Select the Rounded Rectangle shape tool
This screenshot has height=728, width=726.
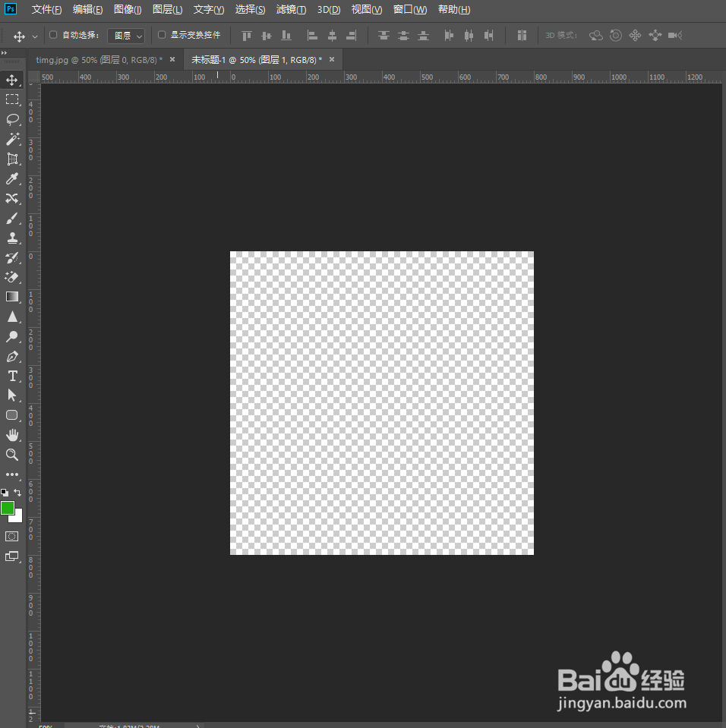tap(12, 415)
